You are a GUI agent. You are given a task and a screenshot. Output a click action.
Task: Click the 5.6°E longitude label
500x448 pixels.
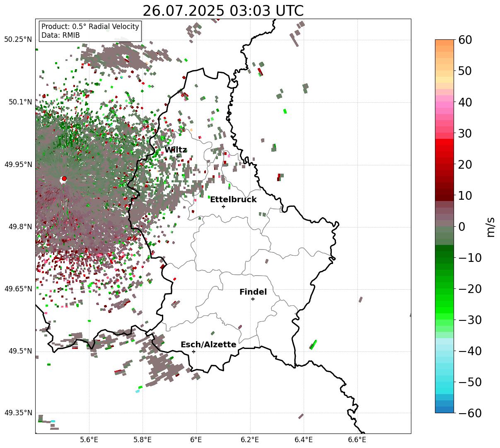coord(89,440)
